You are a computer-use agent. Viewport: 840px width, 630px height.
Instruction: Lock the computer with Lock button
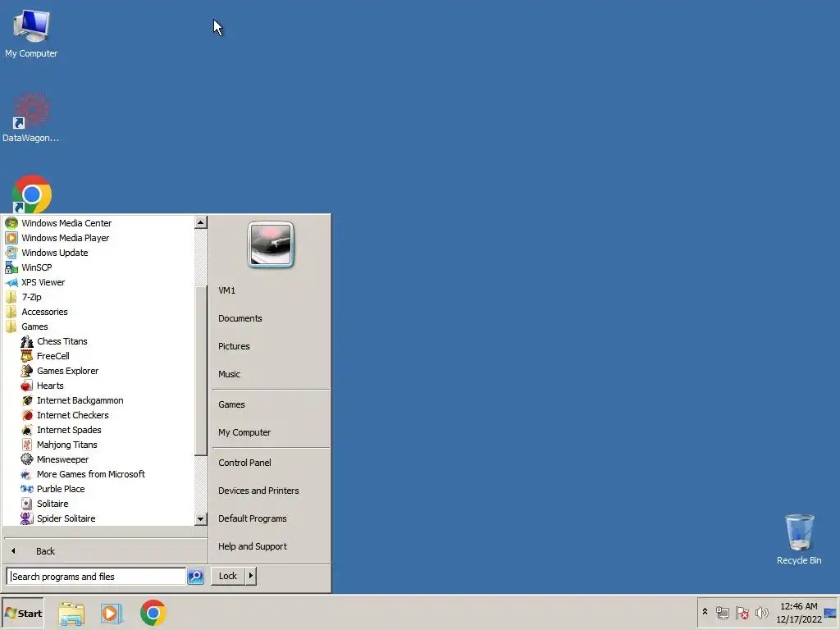(228, 576)
